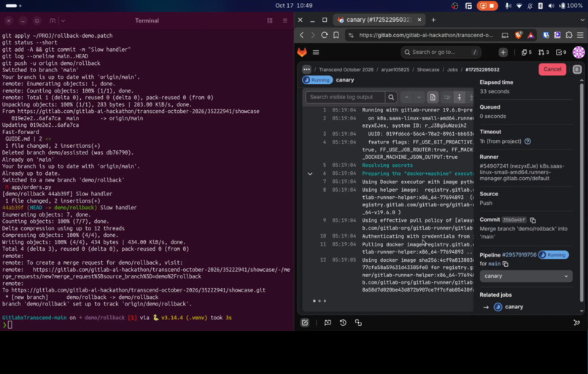Go back in browser history
This screenshot has width=588, height=374.
click(x=302, y=35)
